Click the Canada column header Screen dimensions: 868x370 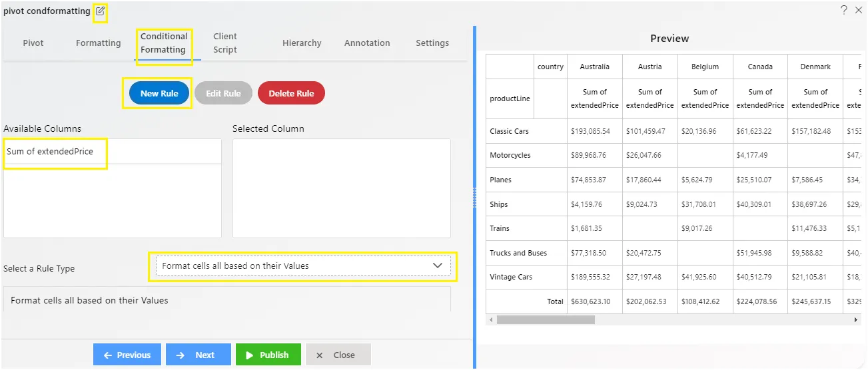point(760,67)
